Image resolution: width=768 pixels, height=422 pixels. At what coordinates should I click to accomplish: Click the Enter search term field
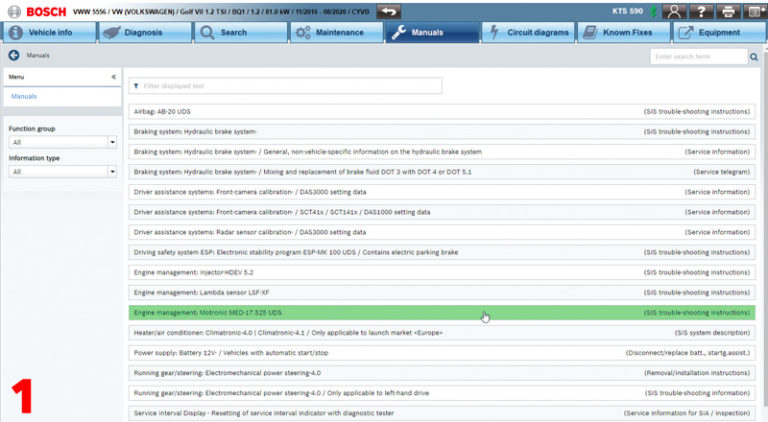(698, 57)
